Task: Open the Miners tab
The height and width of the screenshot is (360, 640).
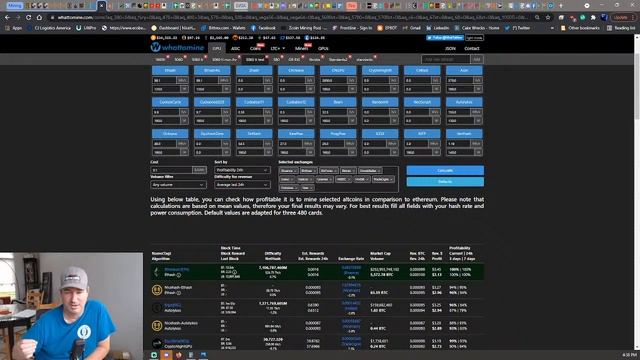Action: pos(302,49)
